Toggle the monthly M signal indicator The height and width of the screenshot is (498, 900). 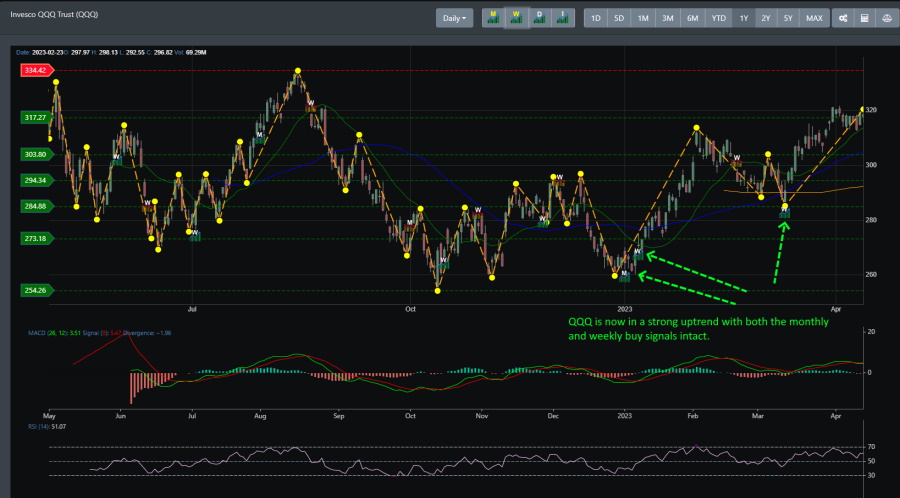coord(493,18)
